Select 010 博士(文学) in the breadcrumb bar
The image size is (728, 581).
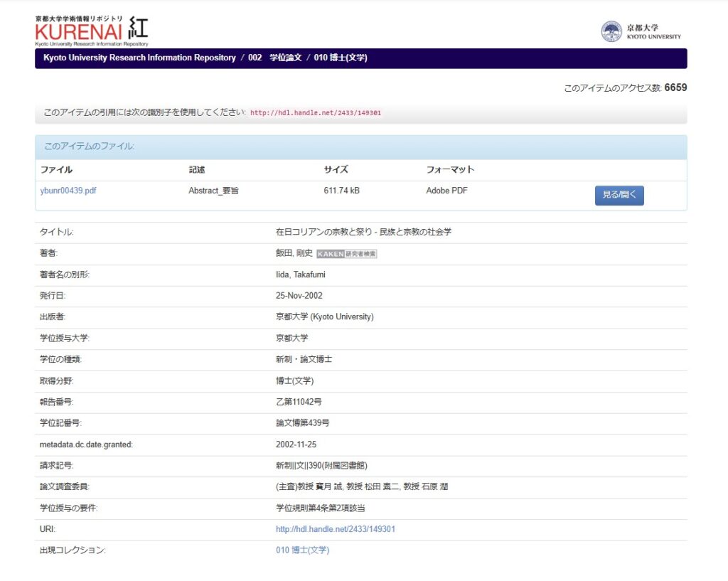(340, 58)
